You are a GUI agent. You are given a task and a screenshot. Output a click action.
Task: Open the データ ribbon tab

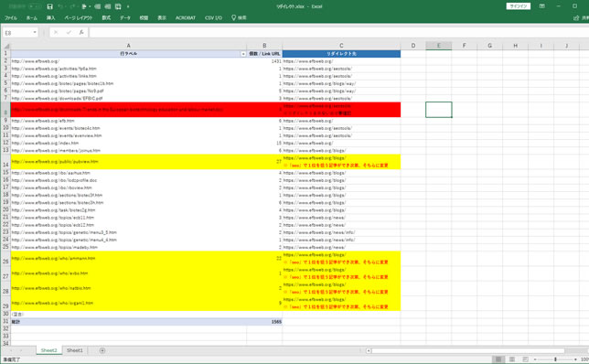(x=125, y=17)
